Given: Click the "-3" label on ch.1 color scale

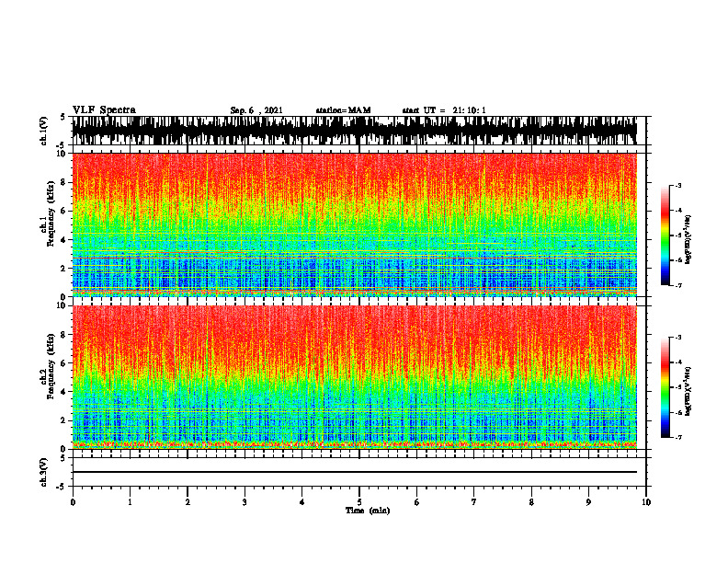Looking at the screenshot, I should click(678, 186).
